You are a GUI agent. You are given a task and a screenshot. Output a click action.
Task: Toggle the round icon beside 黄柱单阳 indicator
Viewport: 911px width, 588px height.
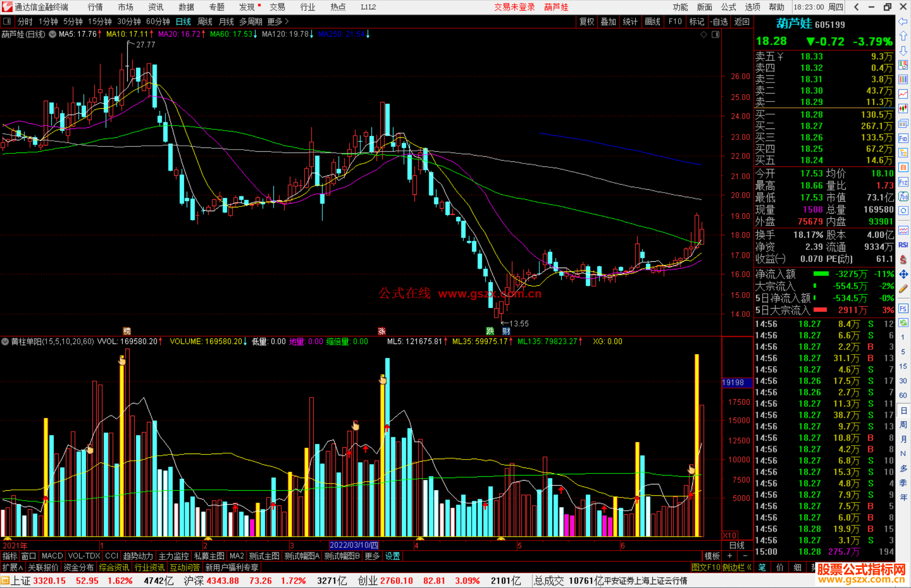pos(5,341)
